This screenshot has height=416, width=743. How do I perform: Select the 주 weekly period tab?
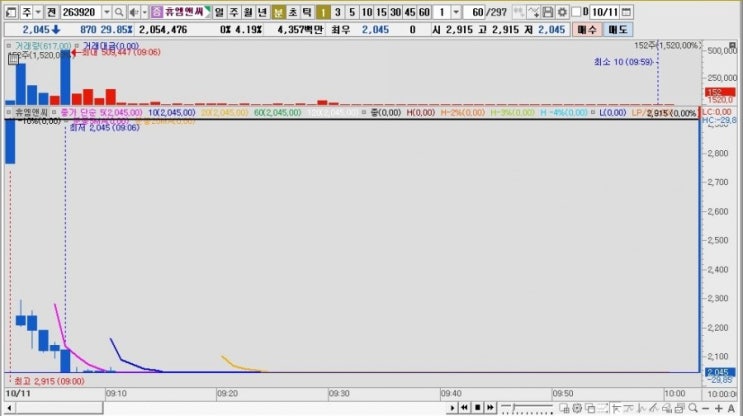tap(234, 12)
